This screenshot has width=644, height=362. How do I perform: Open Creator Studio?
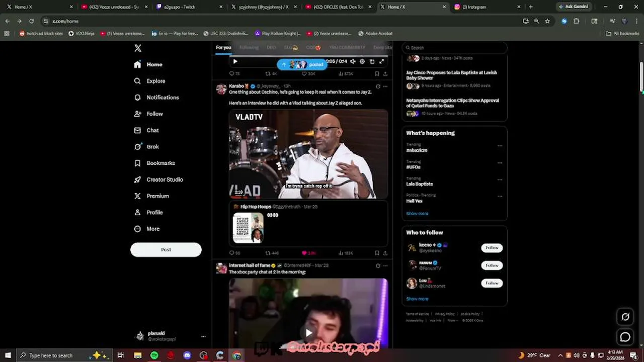tap(158, 179)
